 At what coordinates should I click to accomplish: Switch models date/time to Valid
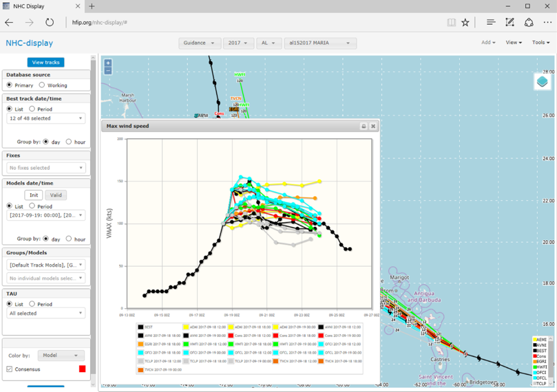tap(56, 195)
